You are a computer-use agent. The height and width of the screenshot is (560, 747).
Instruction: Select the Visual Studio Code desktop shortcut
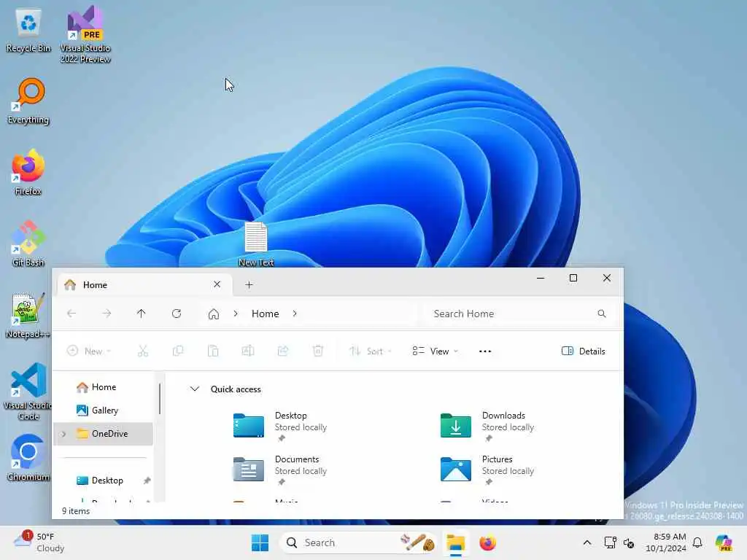(x=28, y=392)
